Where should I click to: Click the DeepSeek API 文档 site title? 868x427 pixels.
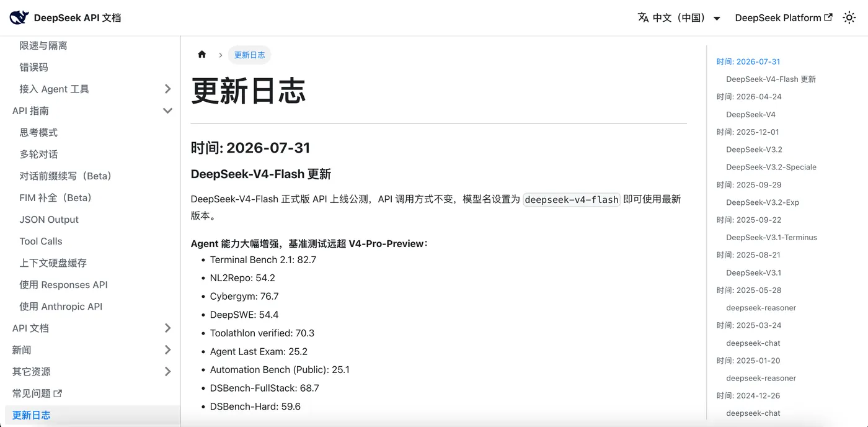[x=77, y=18]
